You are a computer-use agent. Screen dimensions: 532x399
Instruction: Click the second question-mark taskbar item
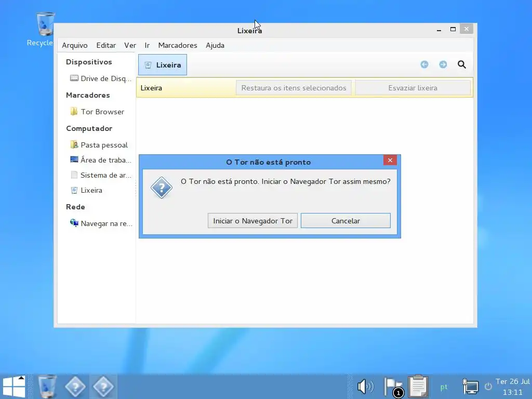click(103, 387)
